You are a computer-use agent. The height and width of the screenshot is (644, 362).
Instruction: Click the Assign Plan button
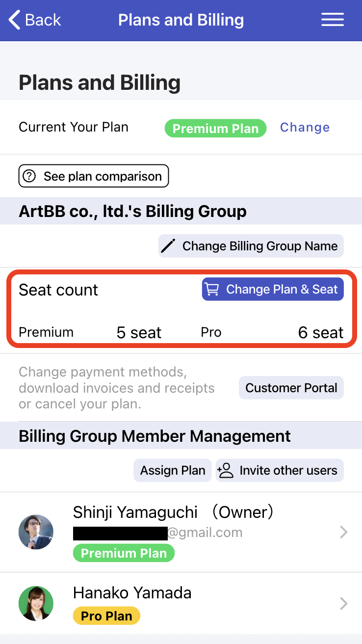pos(173,470)
